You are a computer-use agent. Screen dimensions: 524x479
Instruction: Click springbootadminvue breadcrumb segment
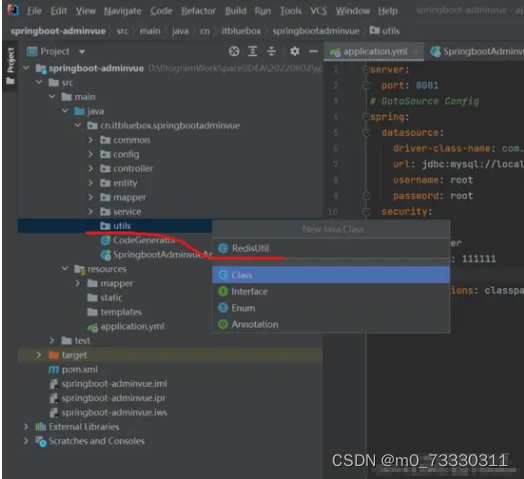tap(316, 31)
